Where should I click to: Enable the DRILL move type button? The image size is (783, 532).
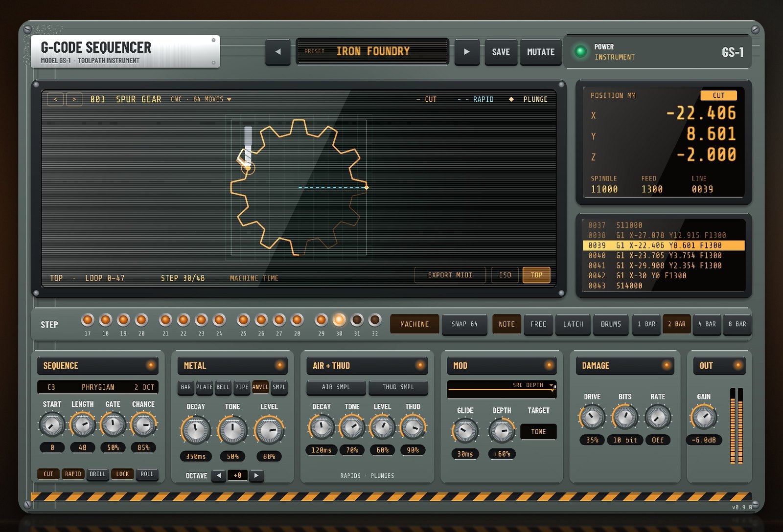pos(97,474)
